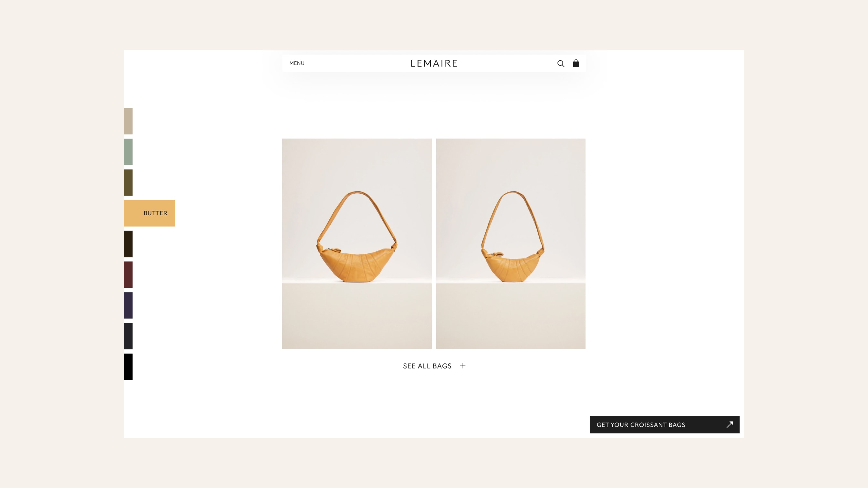Click the GET YOUR CROISSANT BAGS button
This screenshot has width=868, height=488.
[665, 425]
